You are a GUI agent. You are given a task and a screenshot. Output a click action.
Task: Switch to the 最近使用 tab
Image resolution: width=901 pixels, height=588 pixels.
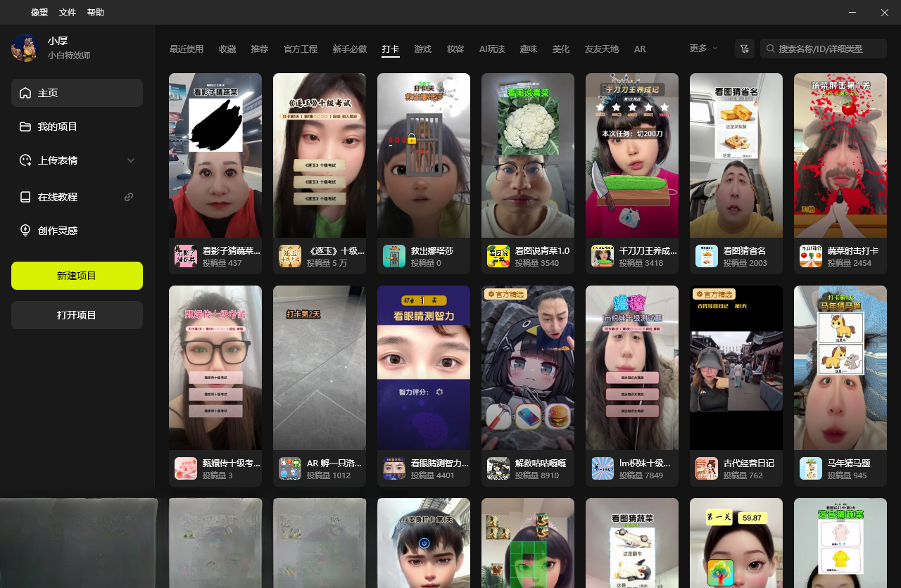tap(187, 49)
